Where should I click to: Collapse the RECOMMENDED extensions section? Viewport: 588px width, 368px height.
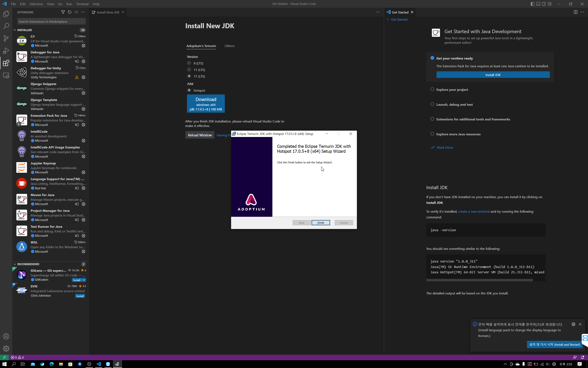pyautogui.click(x=15, y=264)
